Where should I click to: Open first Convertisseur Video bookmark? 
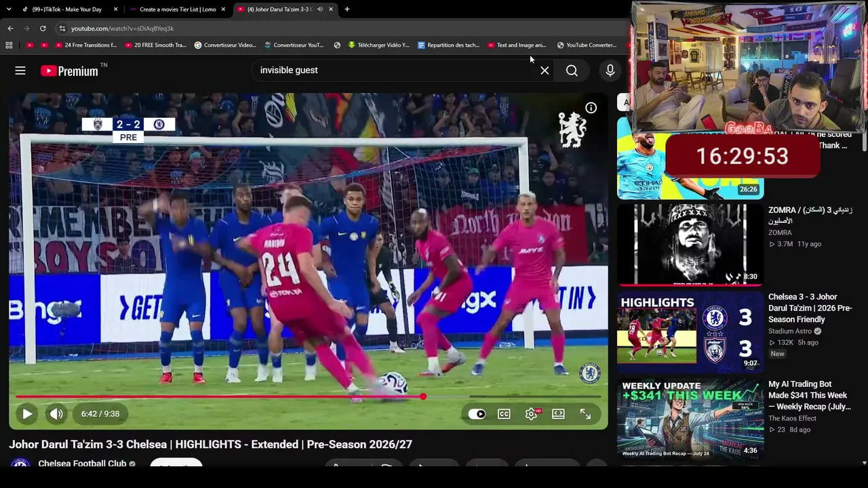[x=225, y=45]
